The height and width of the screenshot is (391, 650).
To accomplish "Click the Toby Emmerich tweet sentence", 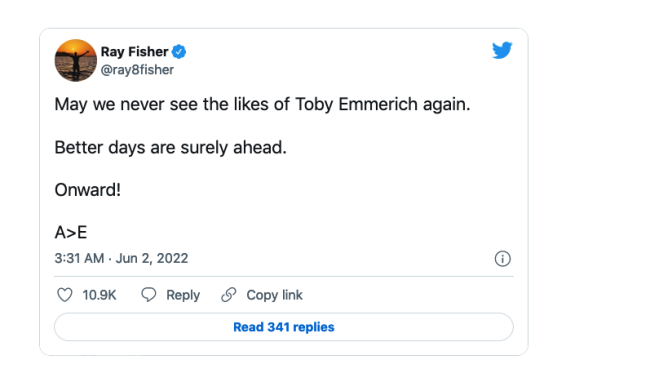I will (x=262, y=104).
